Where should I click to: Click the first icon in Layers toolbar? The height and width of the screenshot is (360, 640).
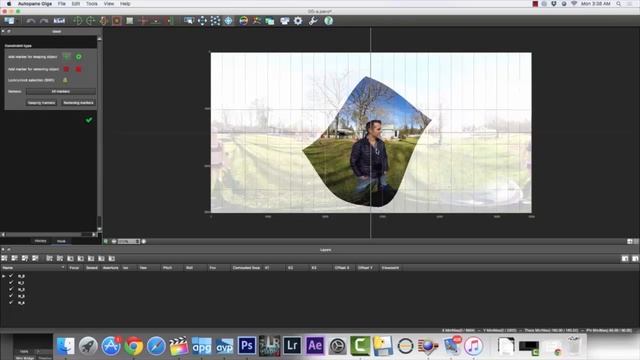point(4,258)
